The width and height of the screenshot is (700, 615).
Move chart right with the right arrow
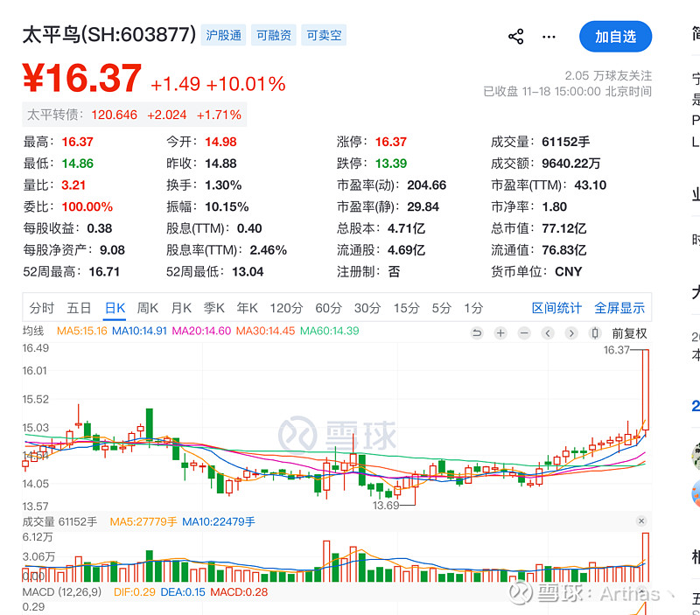(571, 333)
